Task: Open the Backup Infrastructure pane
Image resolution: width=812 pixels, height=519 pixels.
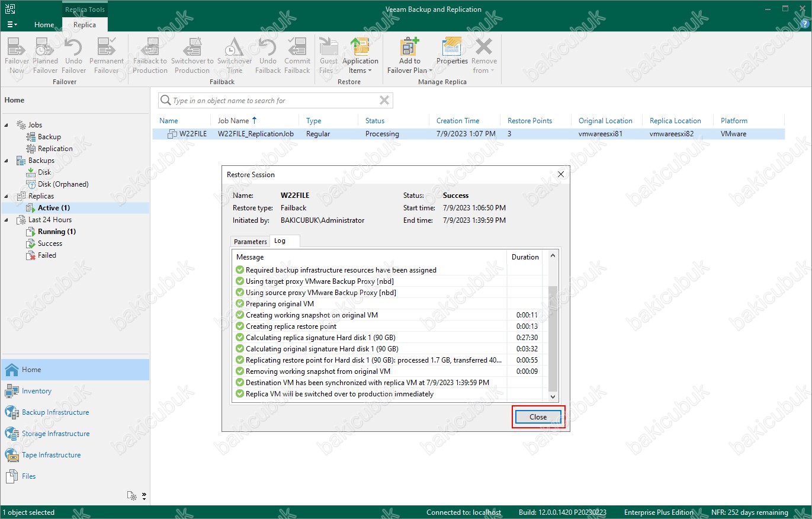Action: tap(75, 412)
